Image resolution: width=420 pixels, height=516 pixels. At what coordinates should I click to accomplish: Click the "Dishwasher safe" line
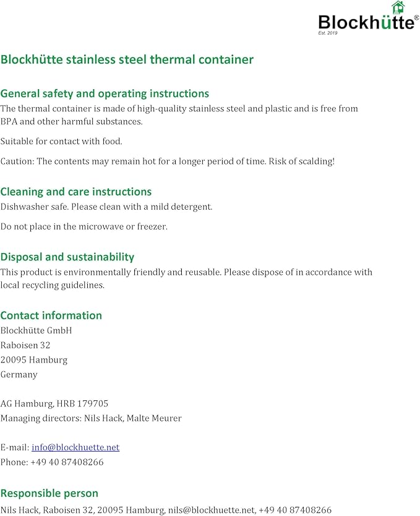[106, 207]
